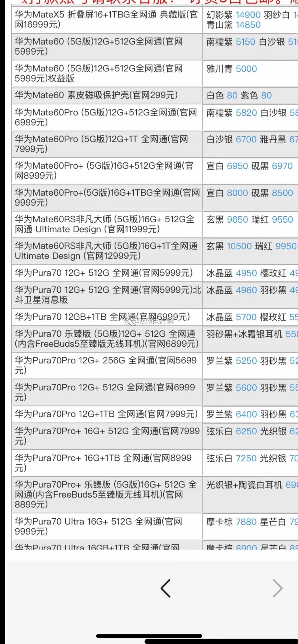Select Mate60RS非凡大师 16G+1T 官网12999元 cell
298x644 pixels.
click(107, 251)
